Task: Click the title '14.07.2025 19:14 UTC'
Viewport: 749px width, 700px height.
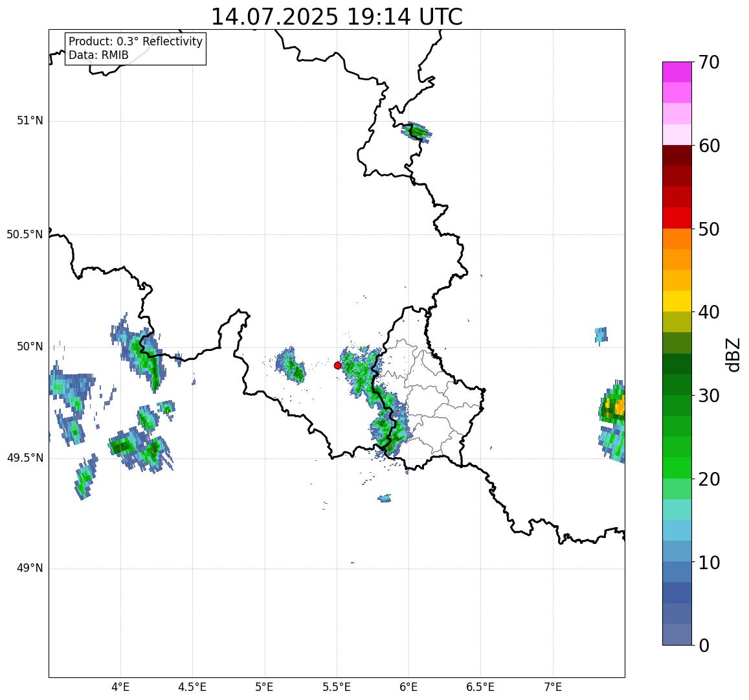Action: [x=337, y=17]
